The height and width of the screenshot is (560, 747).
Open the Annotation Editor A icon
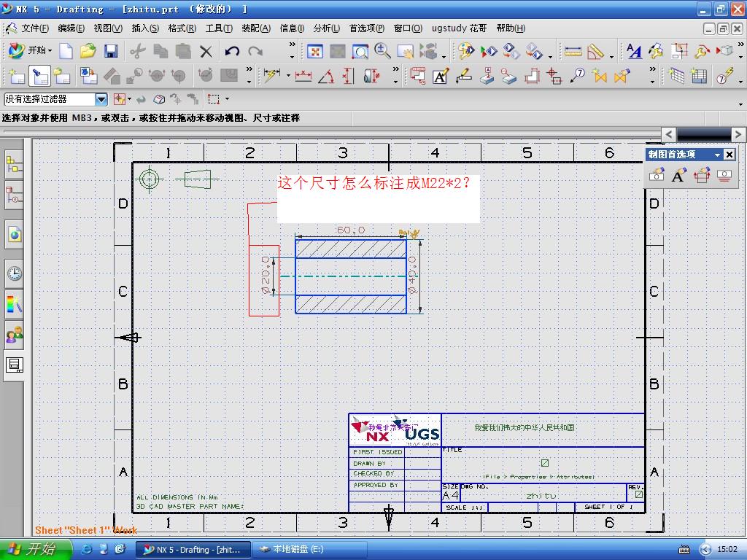[441, 76]
